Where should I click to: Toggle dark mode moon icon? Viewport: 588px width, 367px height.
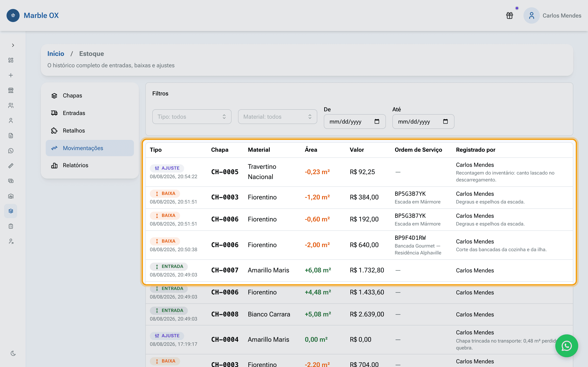tap(13, 353)
